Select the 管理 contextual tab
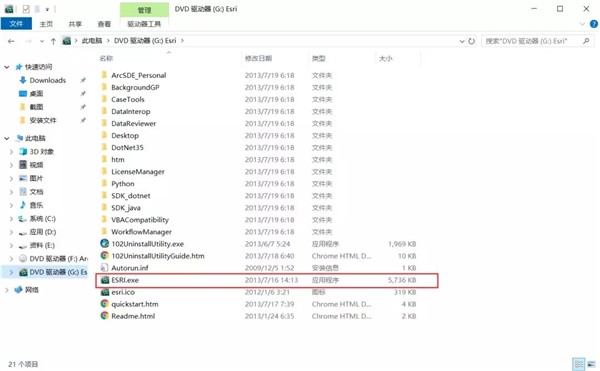Screen dimensions: 600x371 (x=144, y=10)
